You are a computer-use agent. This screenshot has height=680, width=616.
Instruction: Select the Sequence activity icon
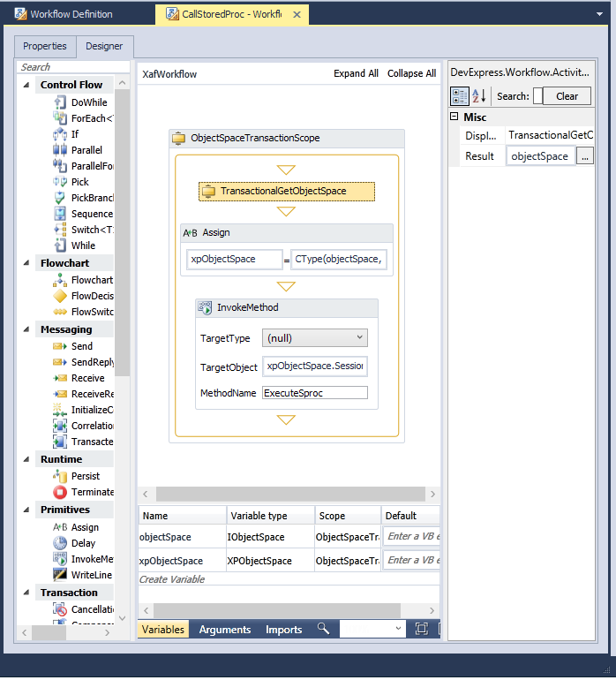(60, 214)
